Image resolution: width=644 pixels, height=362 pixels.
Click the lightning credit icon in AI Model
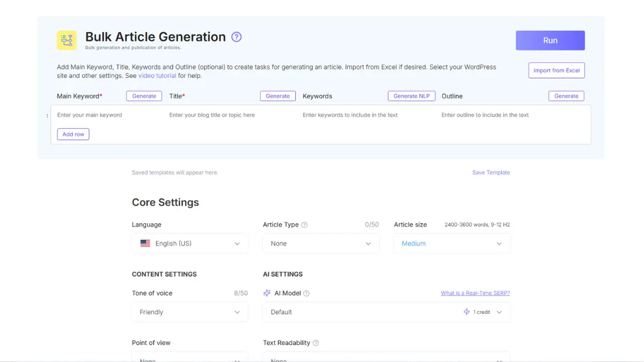coord(466,312)
